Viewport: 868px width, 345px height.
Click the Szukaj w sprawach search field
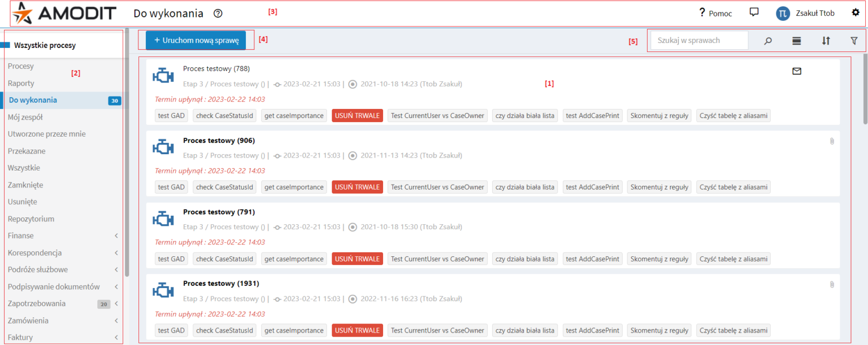(x=699, y=41)
